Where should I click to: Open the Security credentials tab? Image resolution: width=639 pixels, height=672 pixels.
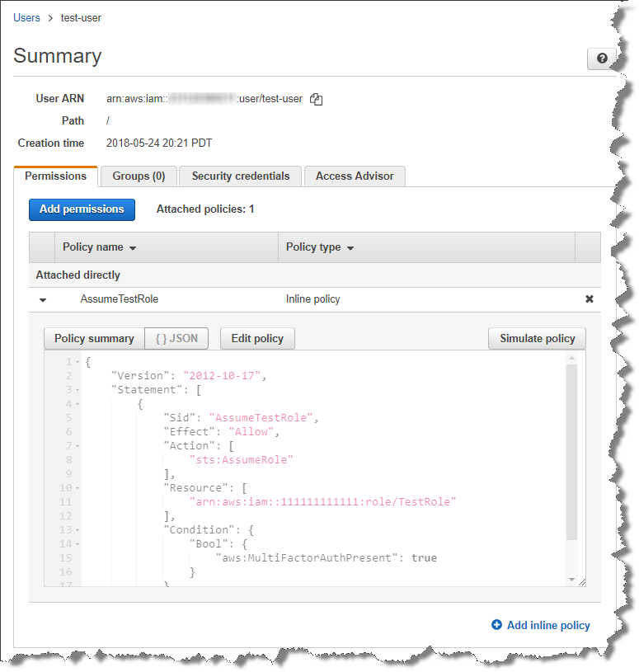pyautogui.click(x=239, y=176)
